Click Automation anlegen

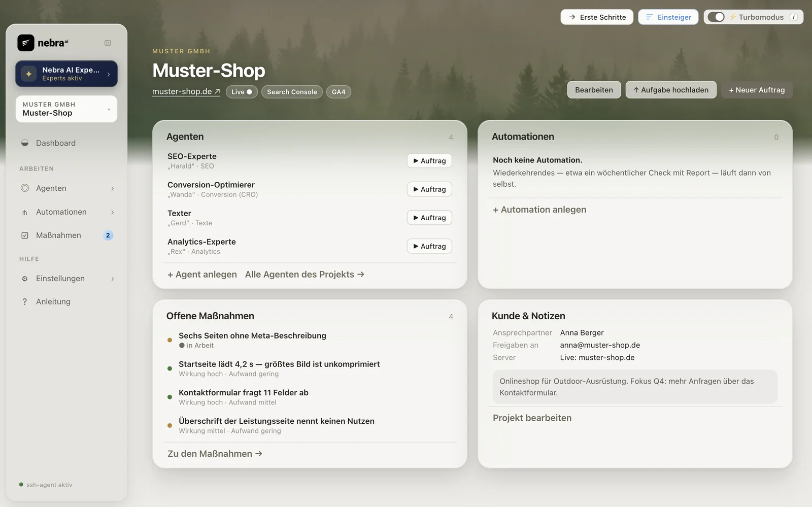pos(539,210)
